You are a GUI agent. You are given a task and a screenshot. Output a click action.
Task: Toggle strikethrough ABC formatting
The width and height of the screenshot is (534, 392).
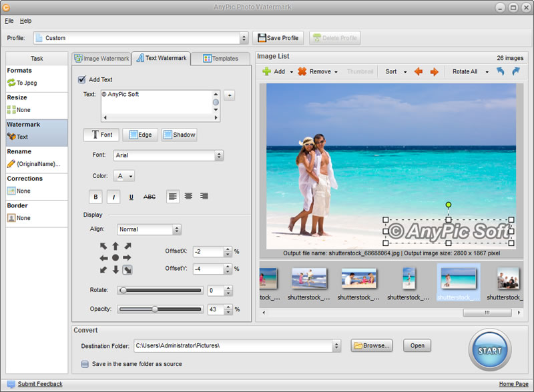150,197
